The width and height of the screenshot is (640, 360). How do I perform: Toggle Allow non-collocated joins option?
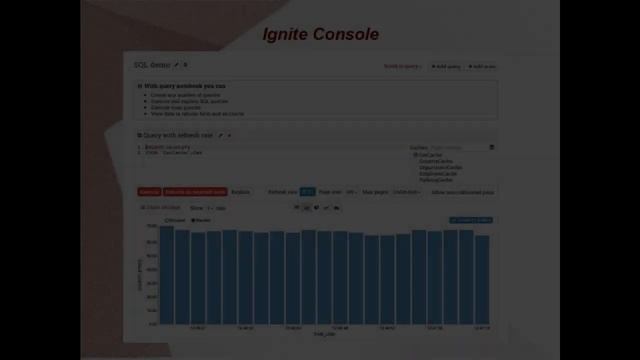(x=462, y=192)
